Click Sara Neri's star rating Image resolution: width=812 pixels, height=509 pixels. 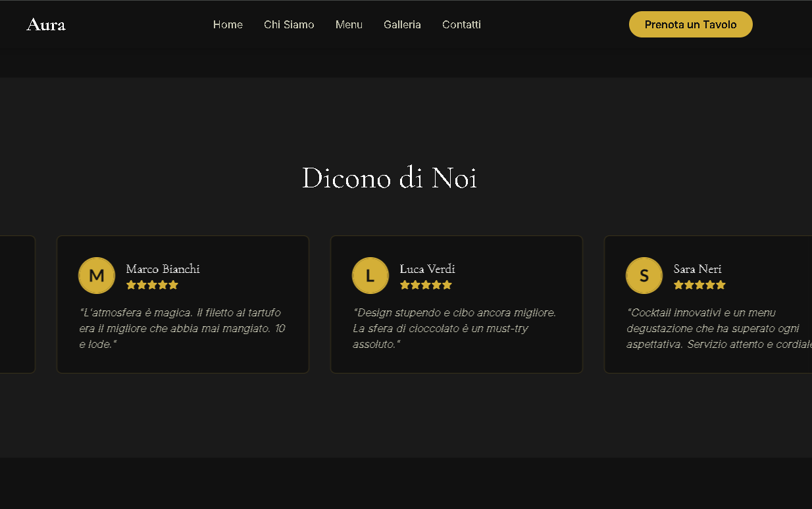point(699,285)
